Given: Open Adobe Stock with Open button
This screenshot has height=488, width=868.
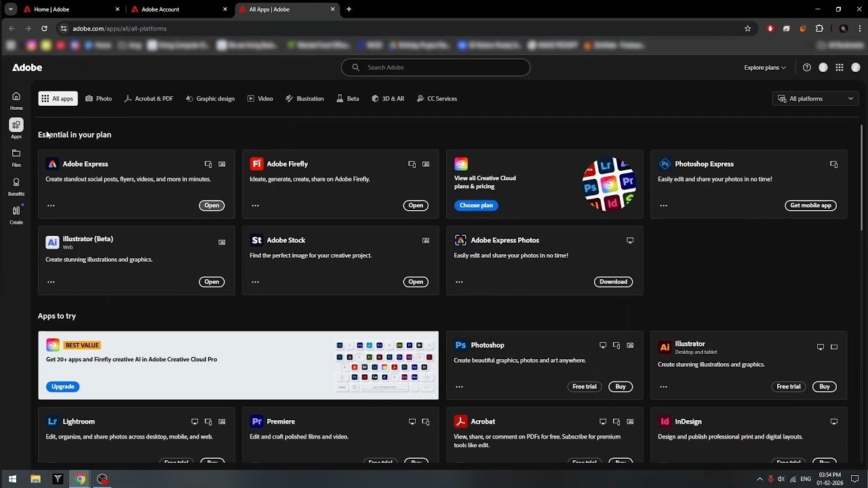Looking at the screenshot, I should pos(416,282).
